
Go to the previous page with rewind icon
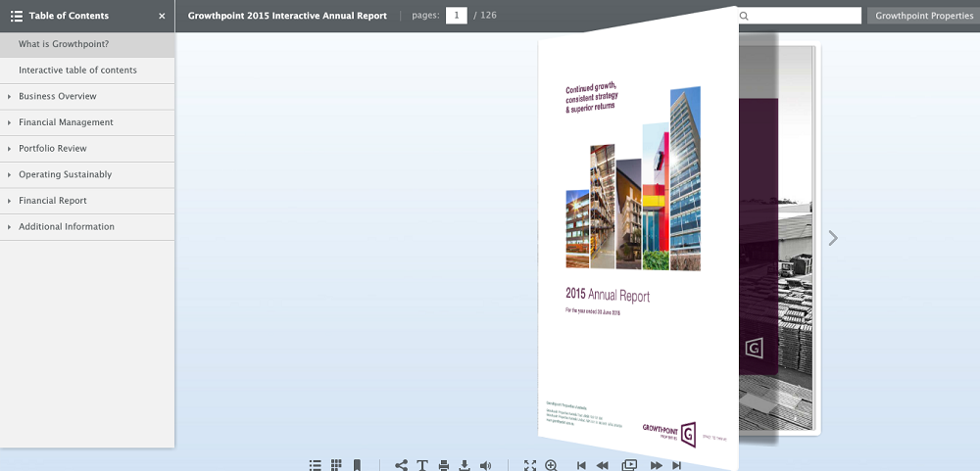pyautogui.click(x=603, y=465)
